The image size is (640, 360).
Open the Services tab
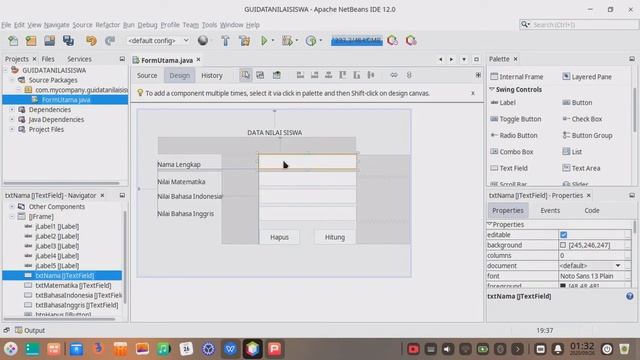tap(79, 59)
